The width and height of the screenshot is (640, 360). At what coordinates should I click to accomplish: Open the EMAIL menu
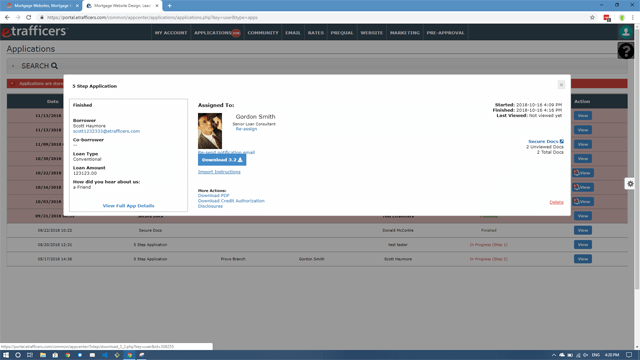(x=293, y=33)
